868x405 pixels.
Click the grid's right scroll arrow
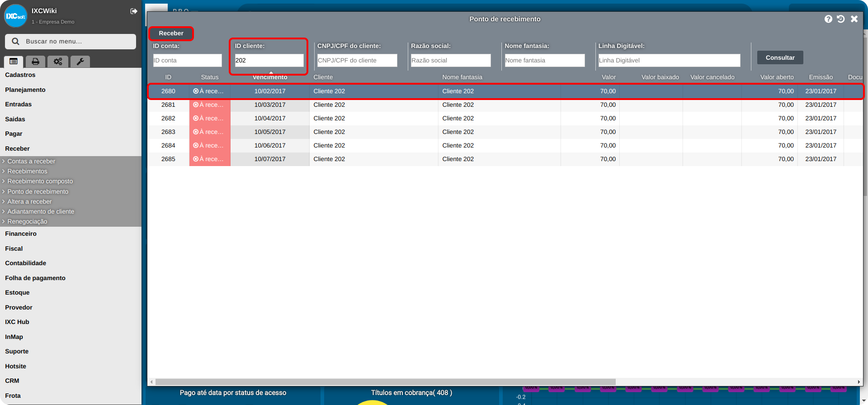[859, 382]
